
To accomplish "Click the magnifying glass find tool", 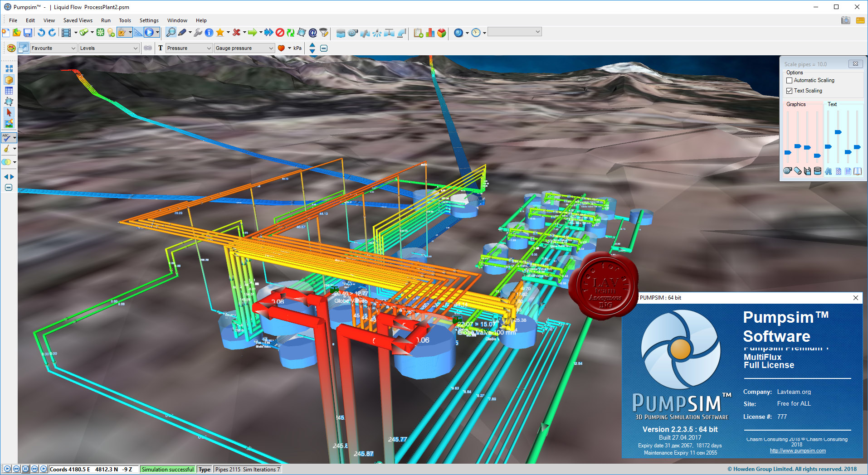I will (171, 33).
